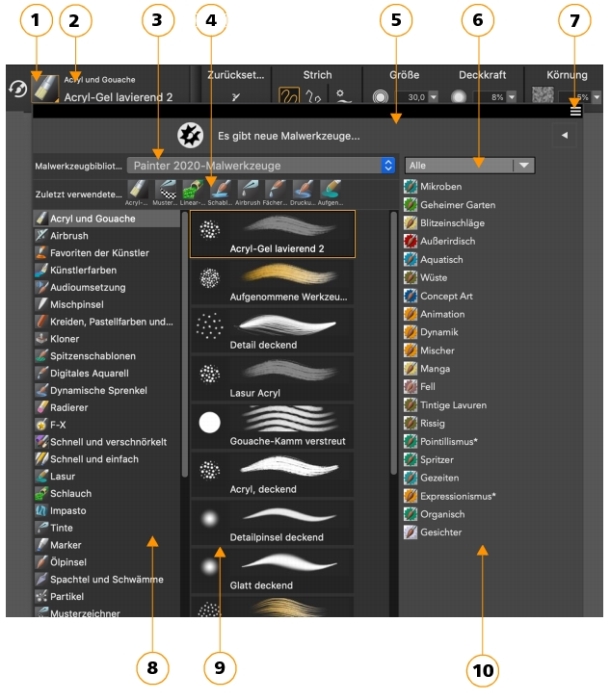
Task: Click the brush selector icon for Acryl-Gel lavierend 2
Action: pyautogui.click(x=45, y=88)
